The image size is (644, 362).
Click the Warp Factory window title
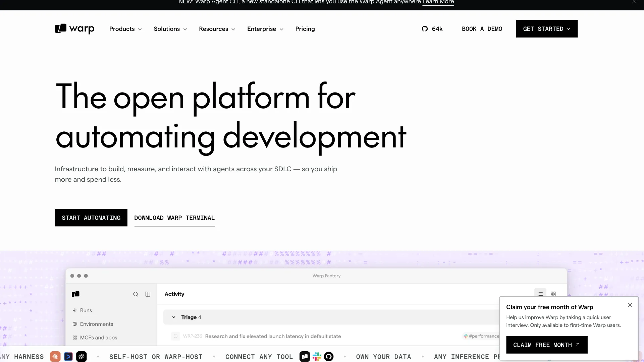click(x=326, y=276)
